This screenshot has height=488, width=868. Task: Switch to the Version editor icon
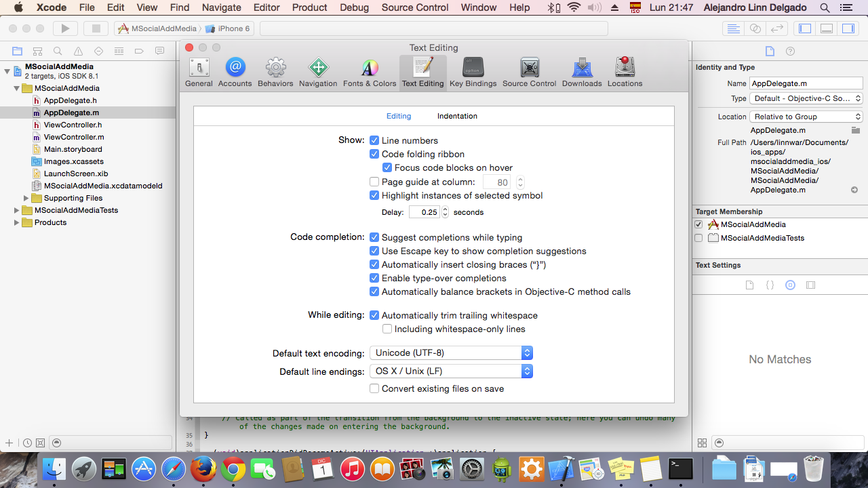click(777, 28)
